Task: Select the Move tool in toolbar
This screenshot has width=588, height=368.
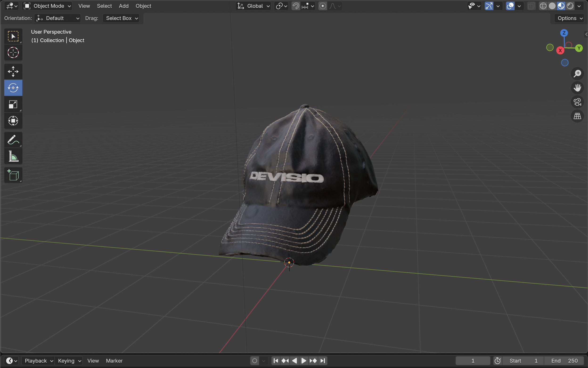Action: coord(13,72)
